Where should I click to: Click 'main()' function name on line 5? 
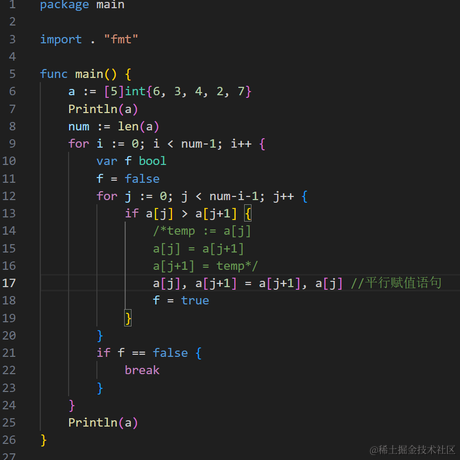pyautogui.click(x=96, y=74)
